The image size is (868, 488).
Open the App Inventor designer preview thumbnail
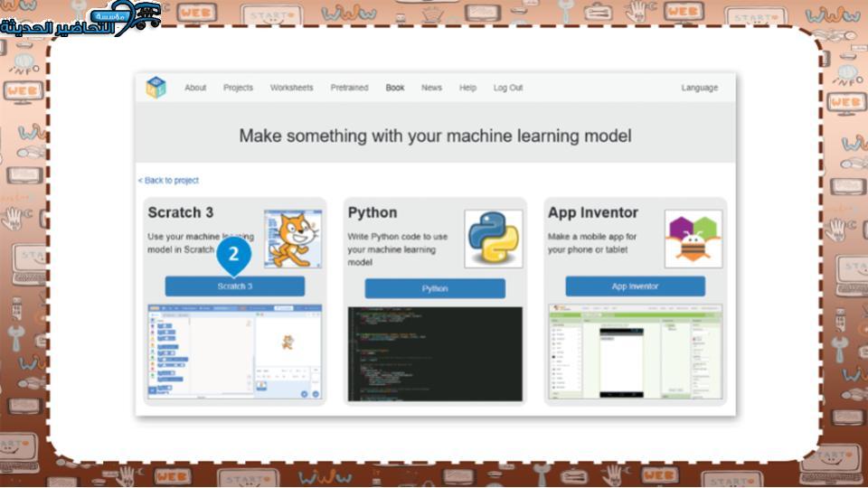pyautogui.click(x=636, y=352)
